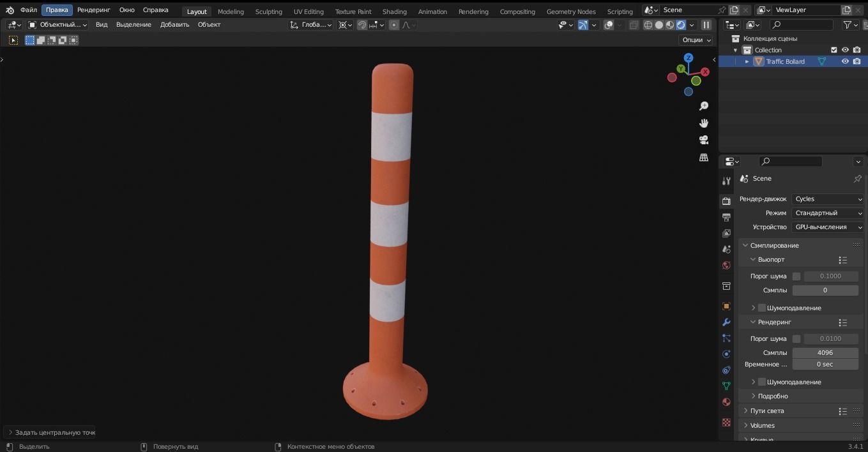Select solid viewport shading
The width and height of the screenshot is (868, 452).
coord(659,25)
